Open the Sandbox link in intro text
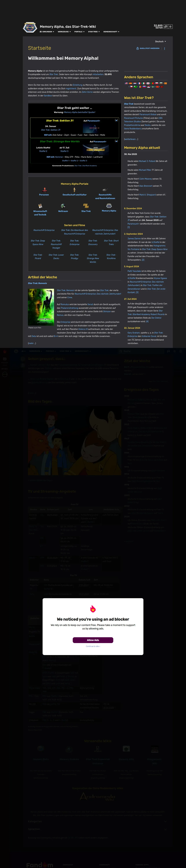 (x=48, y=95)
